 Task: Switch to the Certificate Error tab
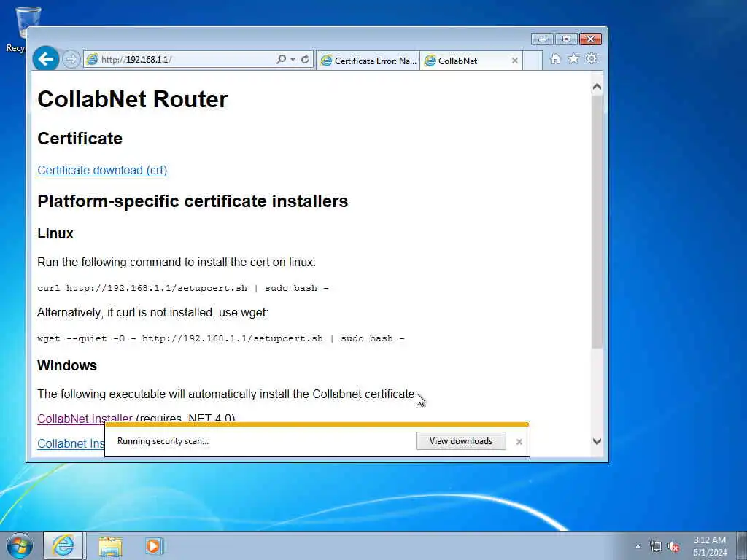click(368, 61)
